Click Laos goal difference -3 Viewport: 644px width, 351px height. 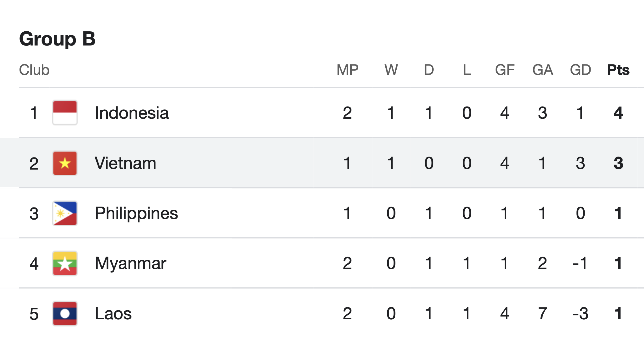580,313
